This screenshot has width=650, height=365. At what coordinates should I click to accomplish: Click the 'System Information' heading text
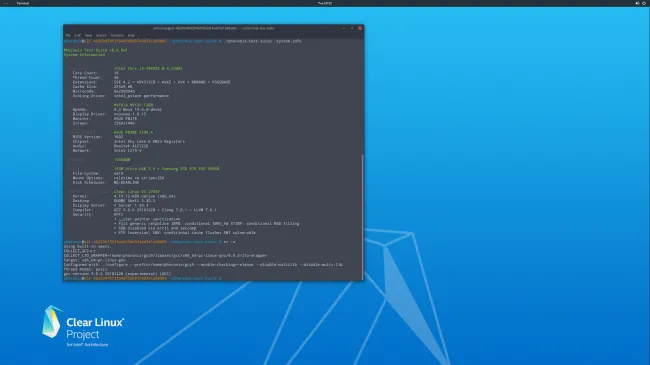point(85,55)
